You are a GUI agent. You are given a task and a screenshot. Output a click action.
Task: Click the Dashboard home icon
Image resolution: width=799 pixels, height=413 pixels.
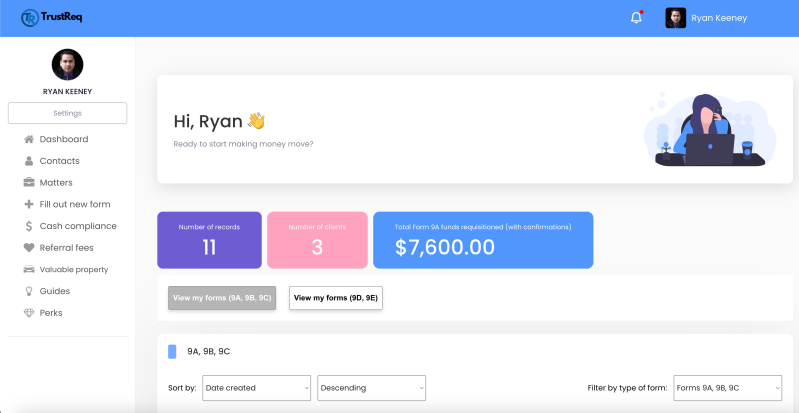click(29, 139)
